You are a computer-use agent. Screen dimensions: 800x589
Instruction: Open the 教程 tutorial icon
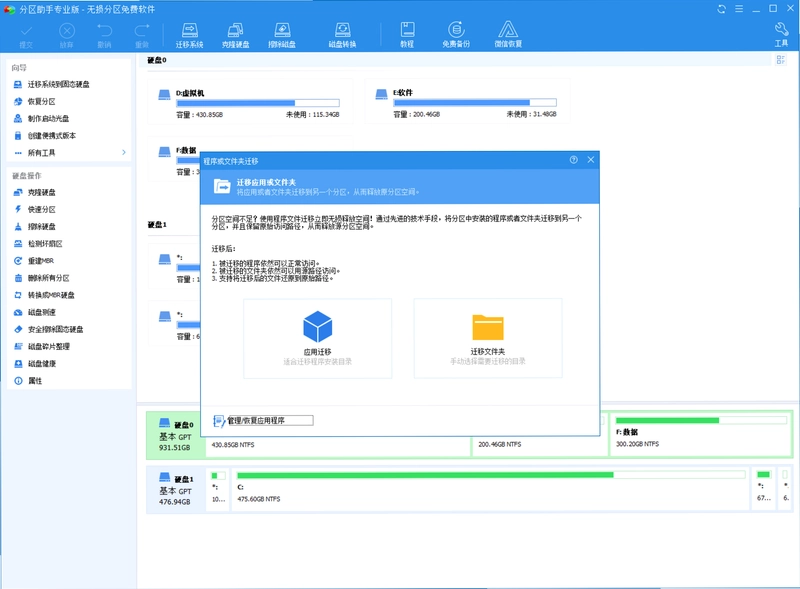[407, 35]
